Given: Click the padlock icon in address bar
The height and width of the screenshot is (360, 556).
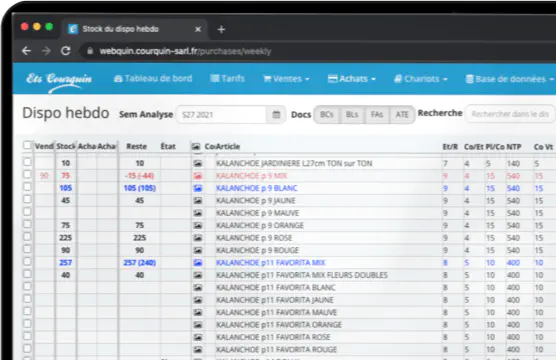Looking at the screenshot, I should [90, 51].
